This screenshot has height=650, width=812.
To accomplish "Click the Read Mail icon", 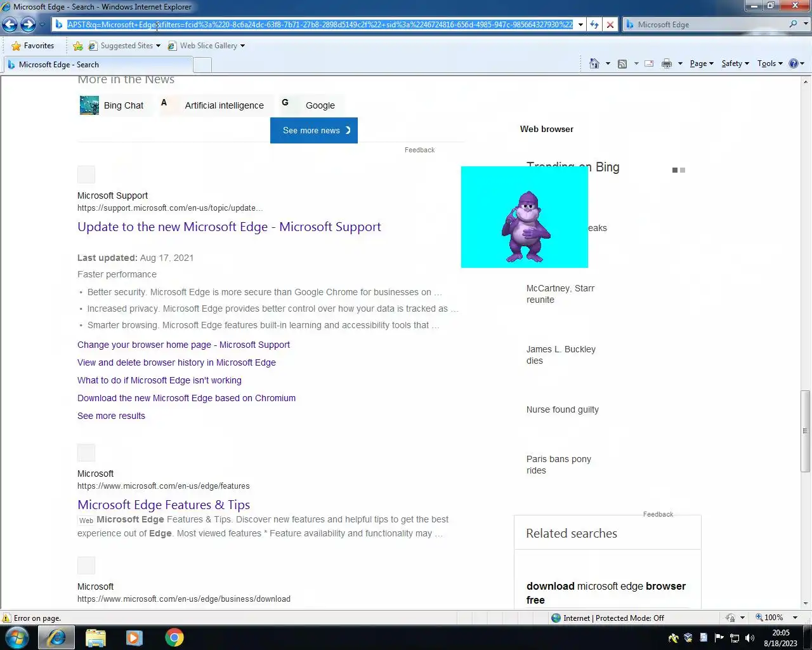I will [649, 63].
